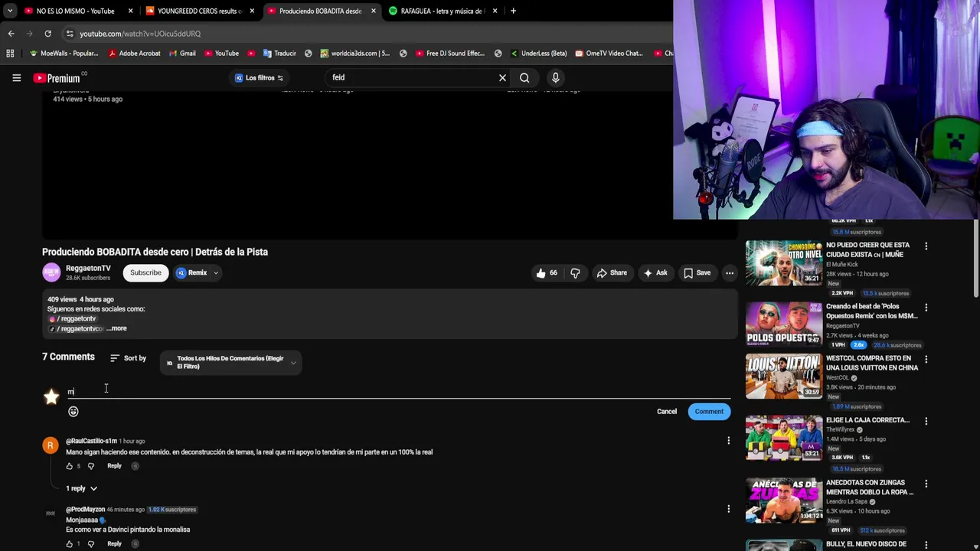Subscribe to ReggaetonTV channel
980x551 pixels.
coord(145,272)
